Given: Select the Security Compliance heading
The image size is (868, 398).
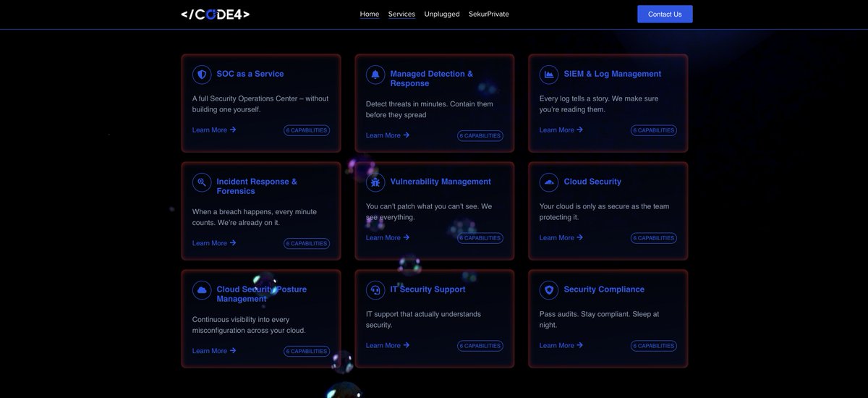Looking at the screenshot, I should (x=604, y=289).
